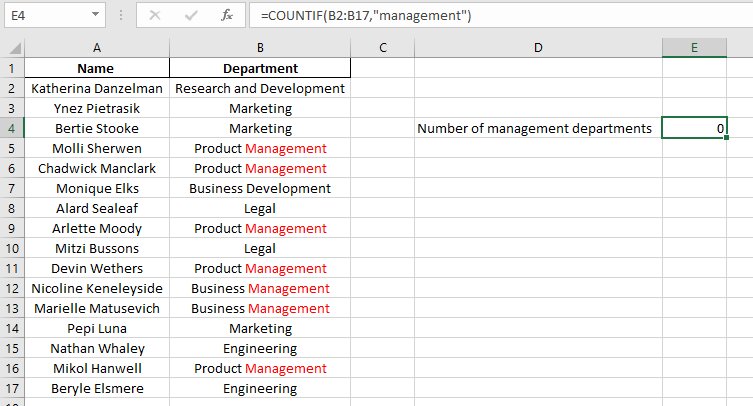Select the cell Marielle Matusevich
The image size is (753, 406).
click(x=97, y=308)
